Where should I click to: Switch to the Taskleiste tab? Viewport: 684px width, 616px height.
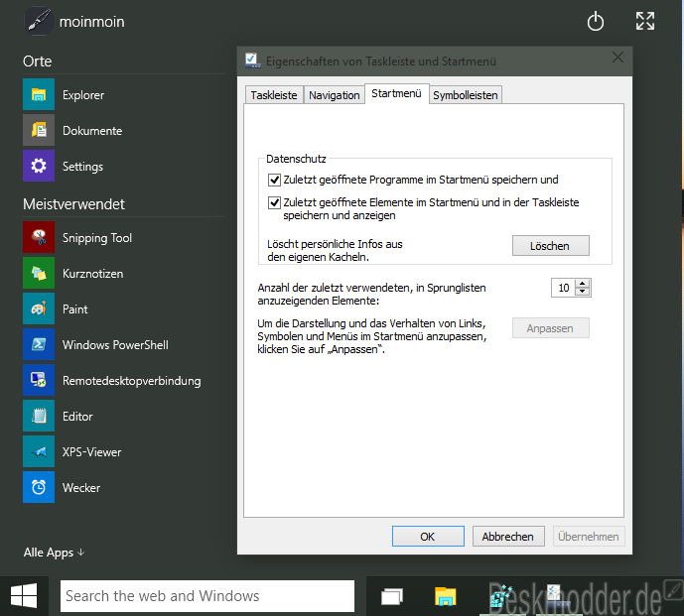274,95
